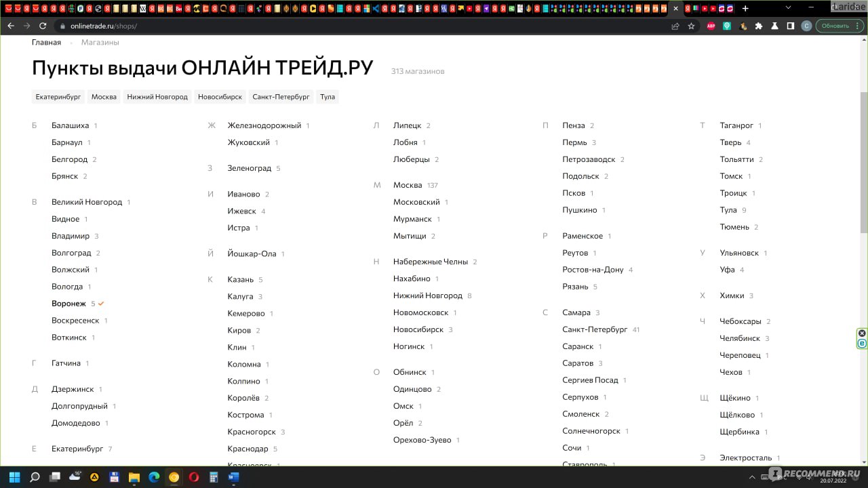This screenshot has width=868, height=488.
Task: Open File Explorer from the taskbar
Action: point(134,477)
